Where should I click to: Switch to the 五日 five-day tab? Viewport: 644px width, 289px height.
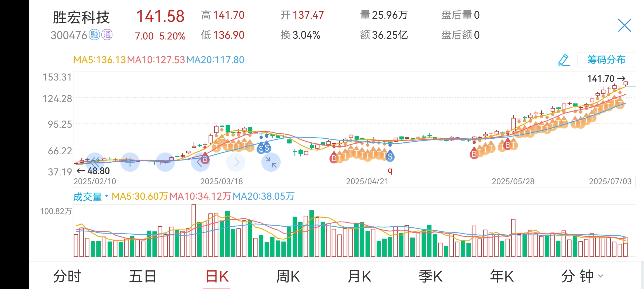[x=143, y=276]
